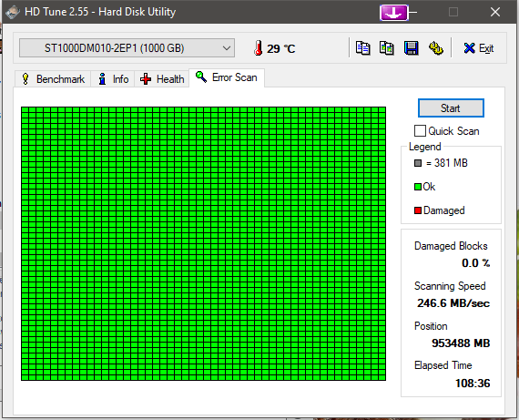Click the 29 °C temperature reading
The height and width of the screenshot is (420, 519).
point(280,48)
